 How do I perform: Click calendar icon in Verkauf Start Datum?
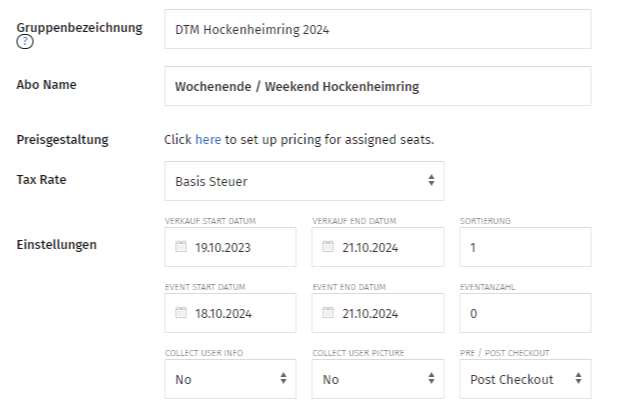click(x=181, y=247)
